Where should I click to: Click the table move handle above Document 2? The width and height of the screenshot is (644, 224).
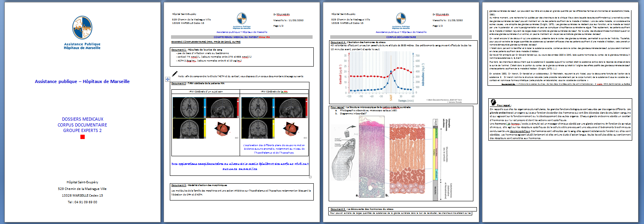point(167,79)
